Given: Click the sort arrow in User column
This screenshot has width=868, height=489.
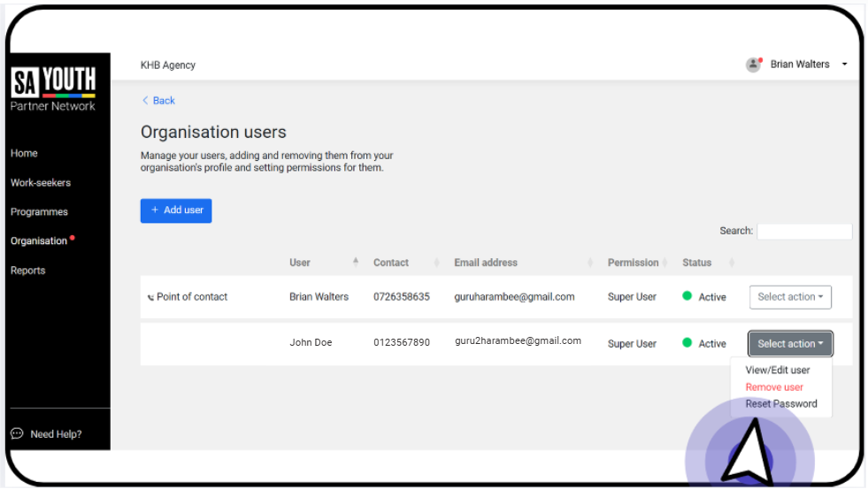Looking at the screenshot, I should [x=356, y=261].
